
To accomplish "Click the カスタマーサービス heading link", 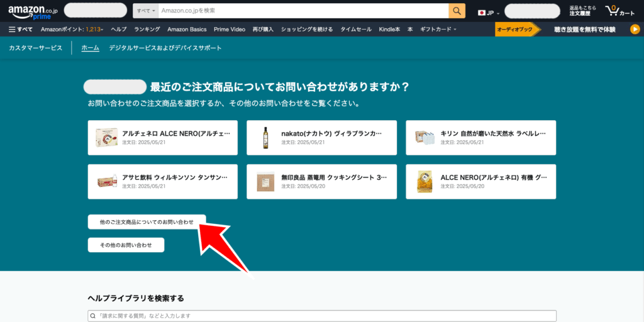I will (36, 48).
